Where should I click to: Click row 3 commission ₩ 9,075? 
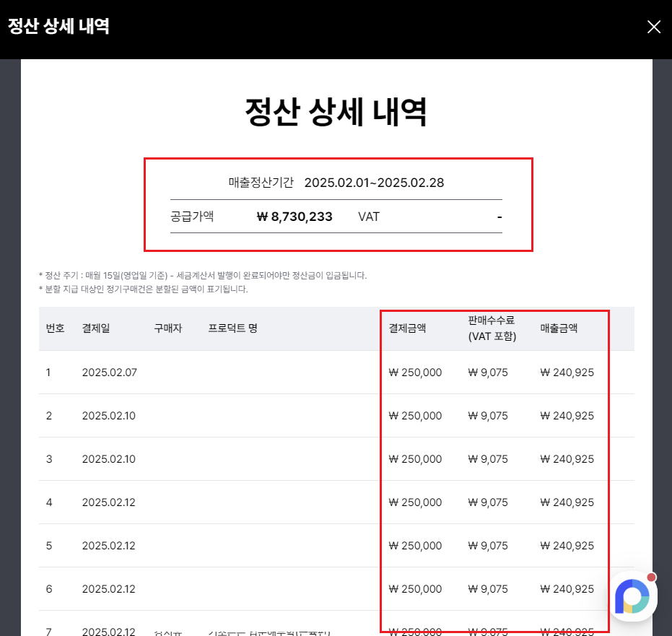click(x=488, y=459)
